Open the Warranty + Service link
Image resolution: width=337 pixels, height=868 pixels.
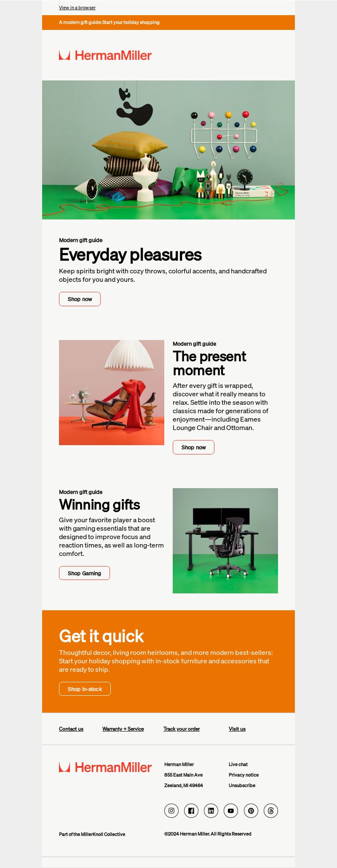(123, 729)
